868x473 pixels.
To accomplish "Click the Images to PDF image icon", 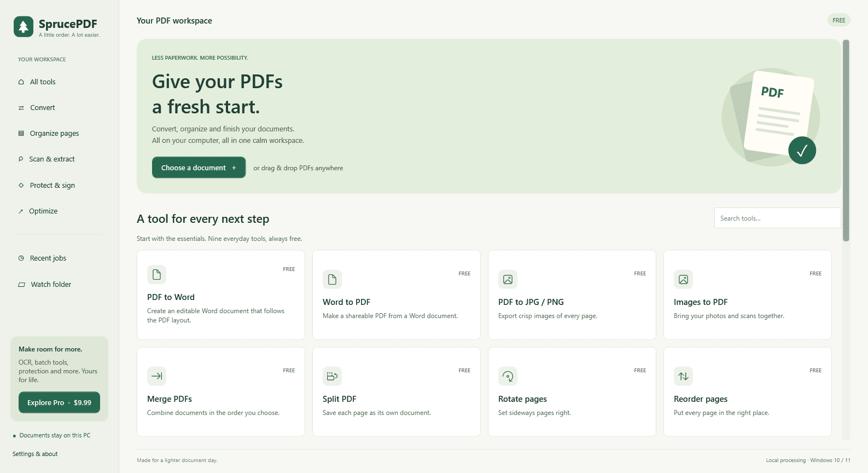I will tap(683, 279).
